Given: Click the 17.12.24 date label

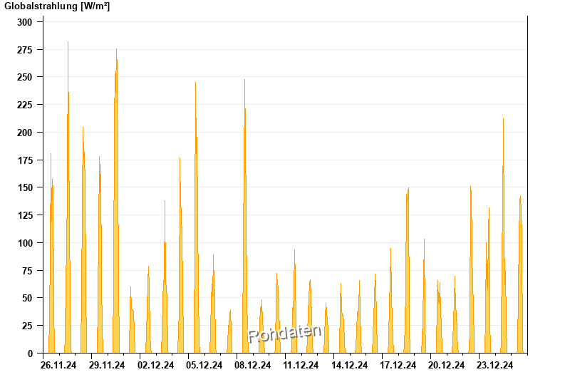Looking at the screenshot, I should (398, 365).
